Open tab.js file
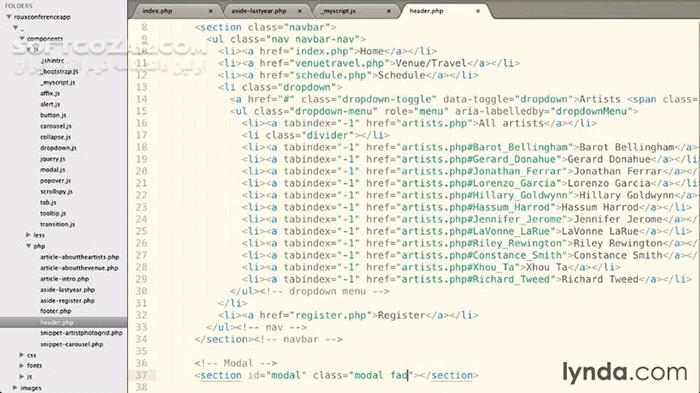 pyautogui.click(x=48, y=203)
